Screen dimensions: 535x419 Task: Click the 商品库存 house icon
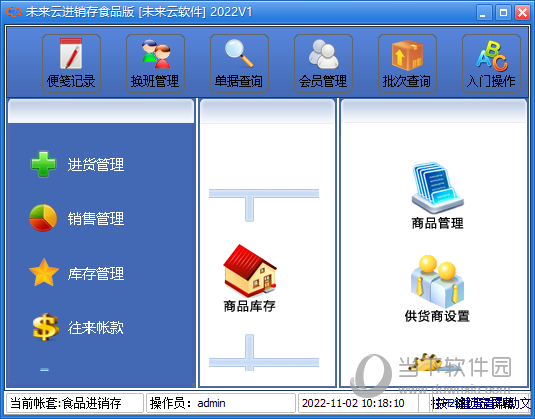coord(250,271)
